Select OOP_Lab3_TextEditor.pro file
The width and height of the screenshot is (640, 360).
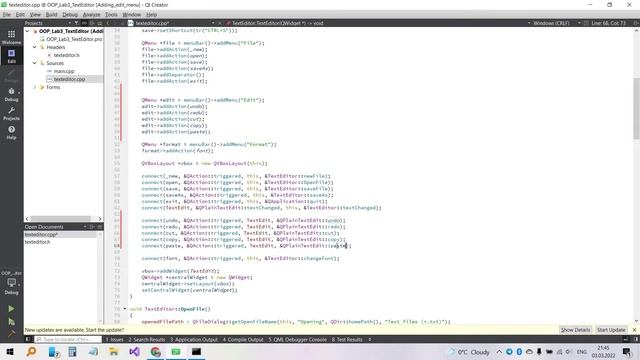(x=74, y=39)
